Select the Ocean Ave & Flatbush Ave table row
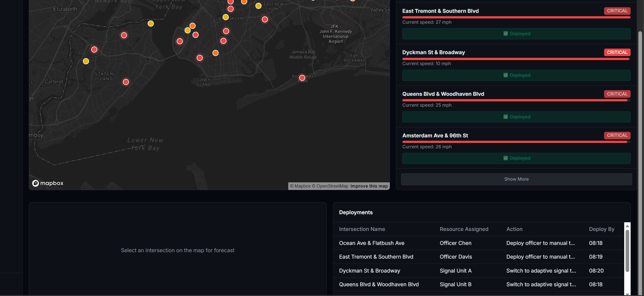This screenshot has width=644, height=296. [x=479, y=243]
